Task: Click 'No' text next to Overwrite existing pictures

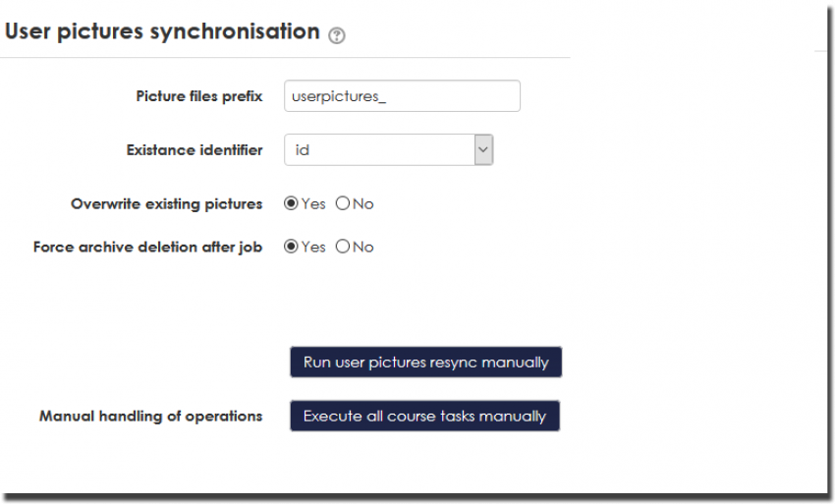Action: 363,204
